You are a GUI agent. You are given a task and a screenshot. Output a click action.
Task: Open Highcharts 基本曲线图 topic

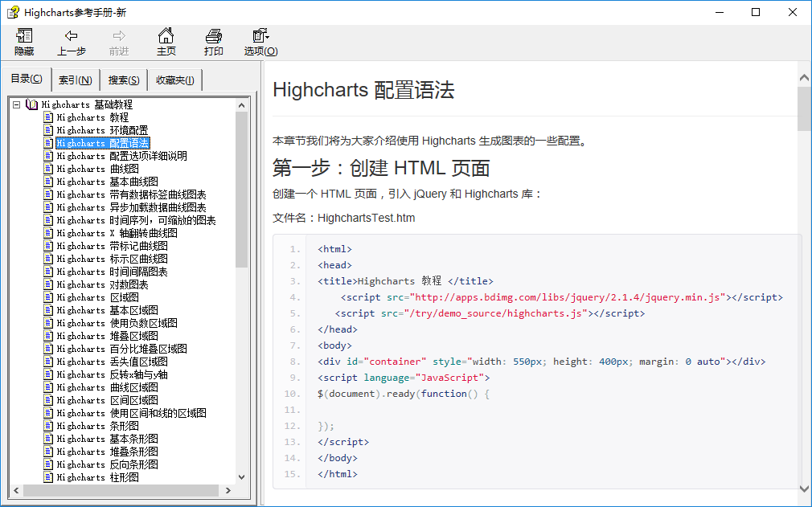coord(107,182)
